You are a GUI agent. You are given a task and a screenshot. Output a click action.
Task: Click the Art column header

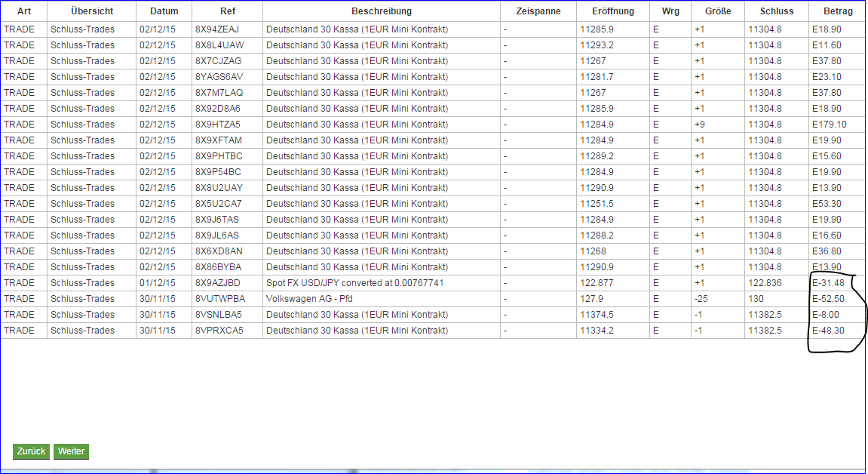pos(22,11)
